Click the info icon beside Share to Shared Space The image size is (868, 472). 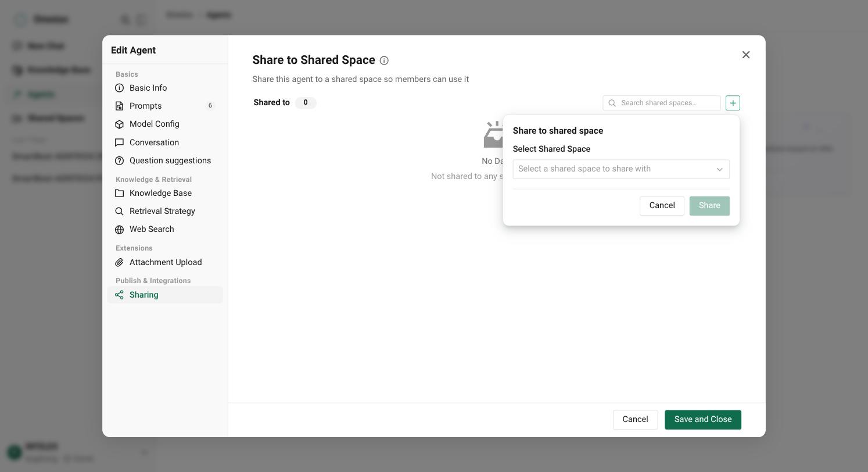click(384, 60)
